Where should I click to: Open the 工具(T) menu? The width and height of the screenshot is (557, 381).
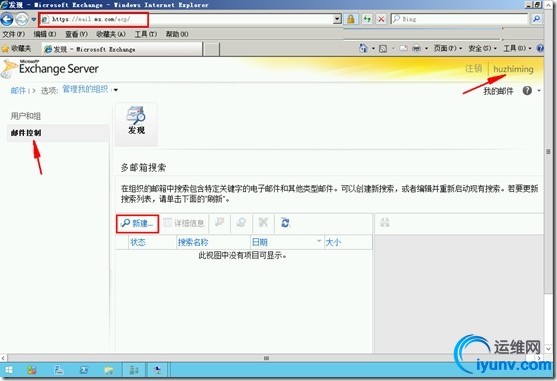(146, 34)
